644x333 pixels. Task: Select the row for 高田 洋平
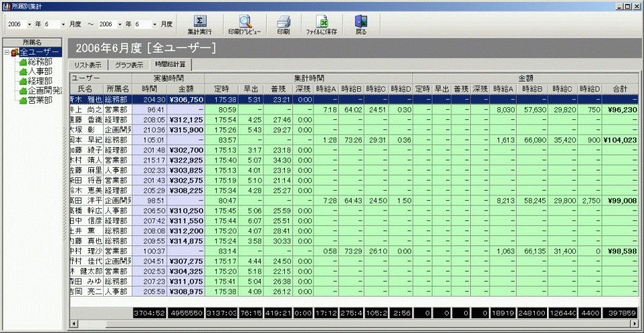click(354, 200)
